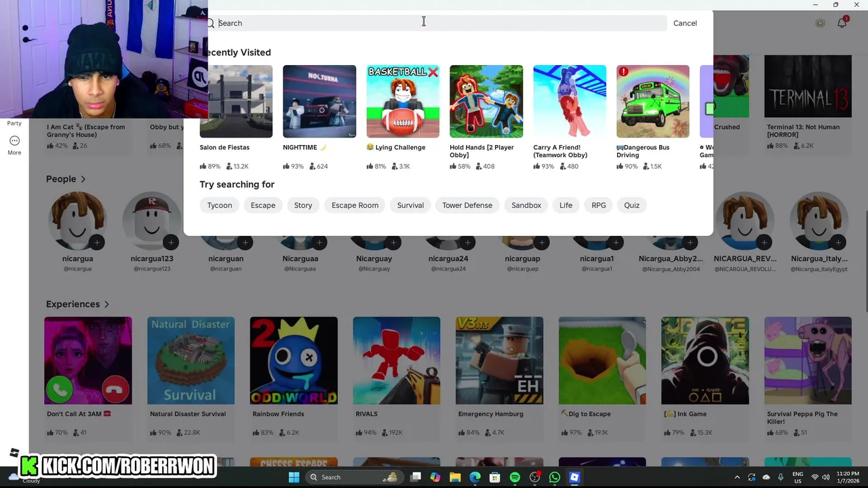Image resolution: width=868 pixels, height=488 pixels.
Task: Add friend Nicargua_Italy via plus icon
Action: click(x=838, y=242)
